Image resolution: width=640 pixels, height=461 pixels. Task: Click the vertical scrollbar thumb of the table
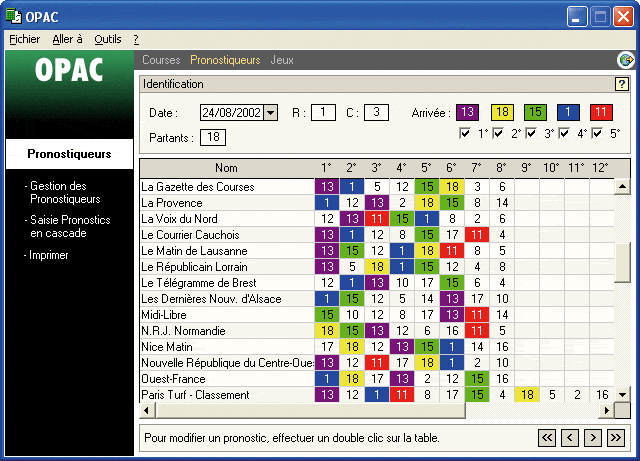[622, 263]
